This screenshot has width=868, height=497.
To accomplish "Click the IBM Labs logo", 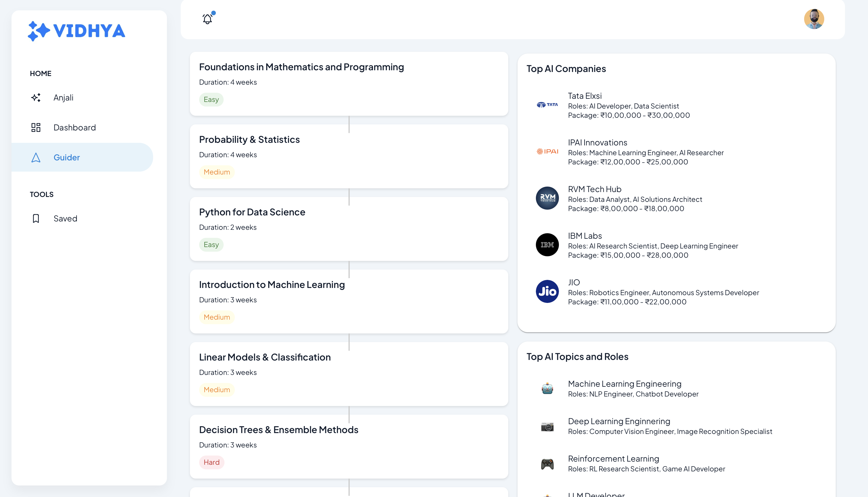I will [x=547, y=245].
